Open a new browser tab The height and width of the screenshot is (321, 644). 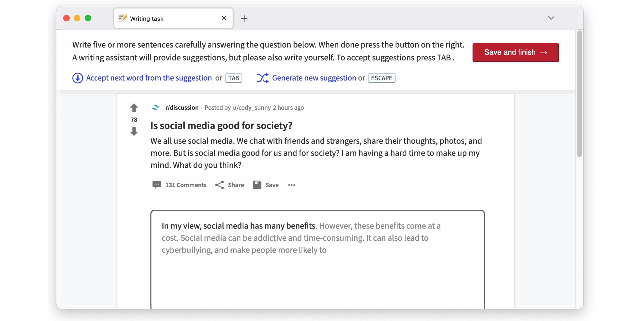[244, 18]
